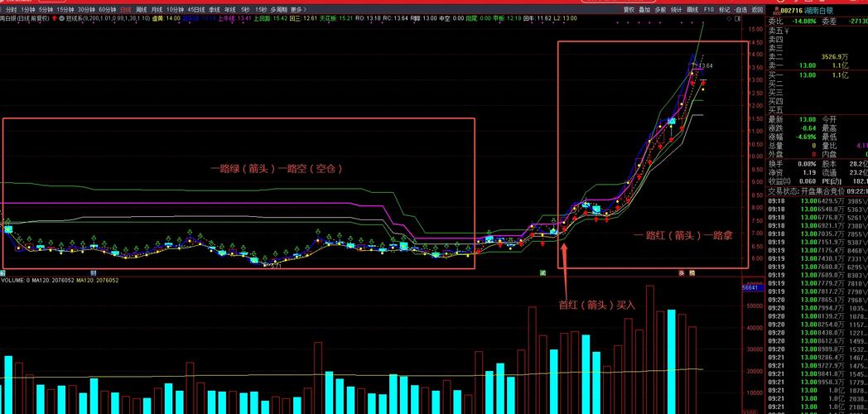Switch to the 周线 weekly tab
Image resolution: width=868 pixels, height=414 pixels.
[141, 10]
